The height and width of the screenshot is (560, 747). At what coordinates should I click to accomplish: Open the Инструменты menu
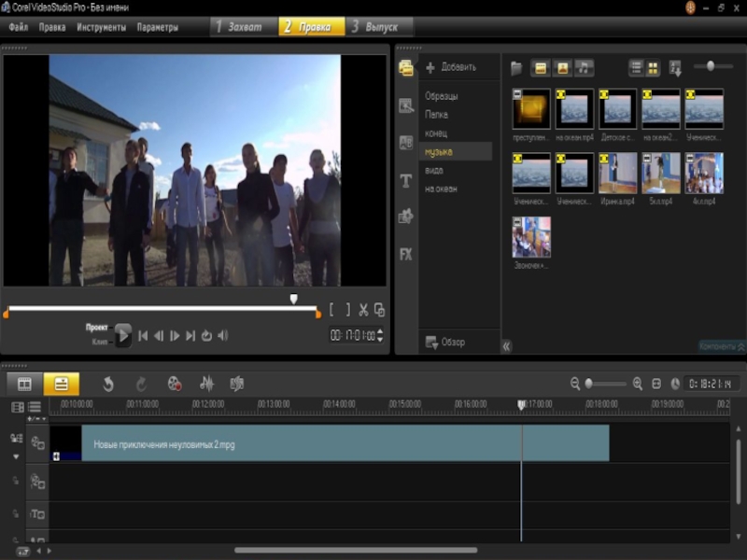101,27
